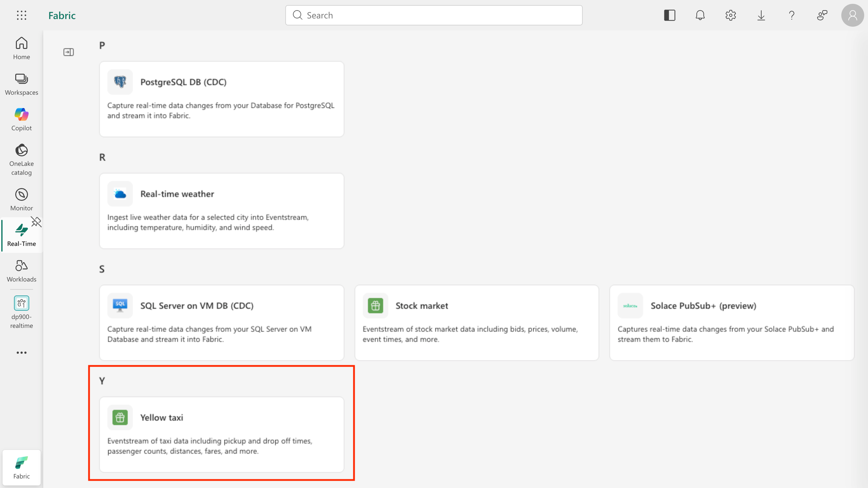Screen dimensions: 868x488
Task: Show more sidebar options ellipsis
Action: pos(22,353)
